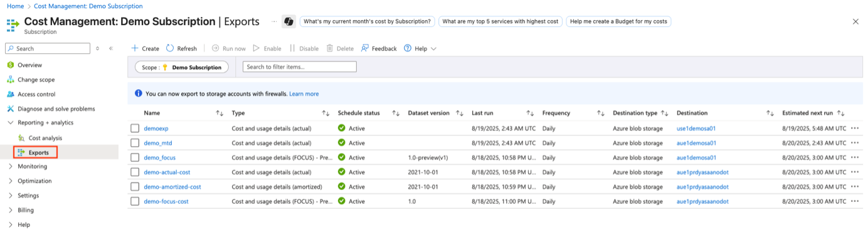Click the Delete trash button
This screenshot has width=868, height=237.
coord(340,48)
